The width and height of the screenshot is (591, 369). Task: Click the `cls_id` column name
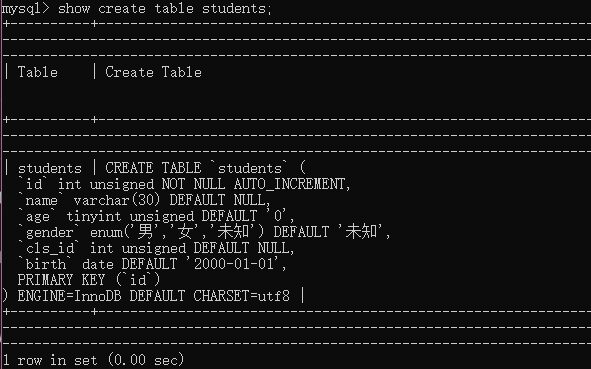click(49, 248)
